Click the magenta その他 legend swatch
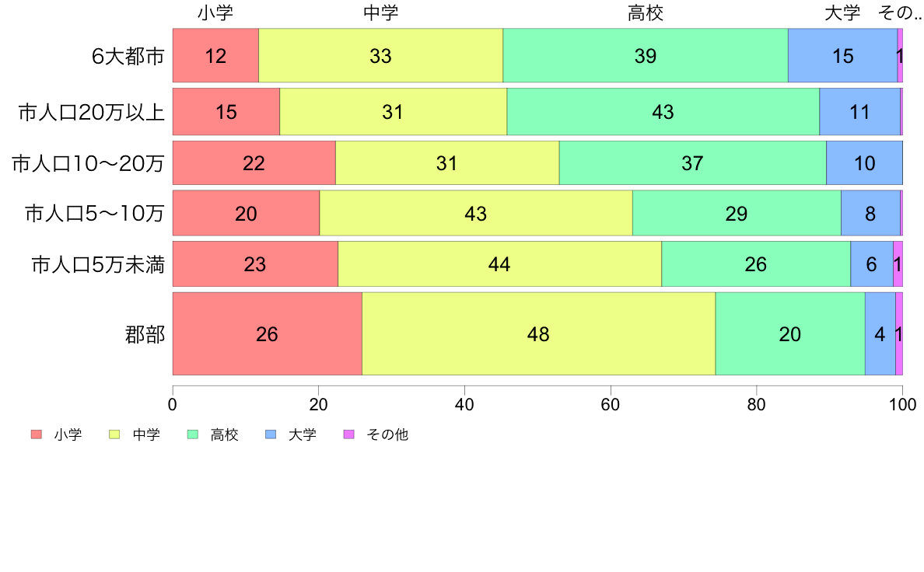The height and width of the screenshot is (572, 924). click(349, 434)
